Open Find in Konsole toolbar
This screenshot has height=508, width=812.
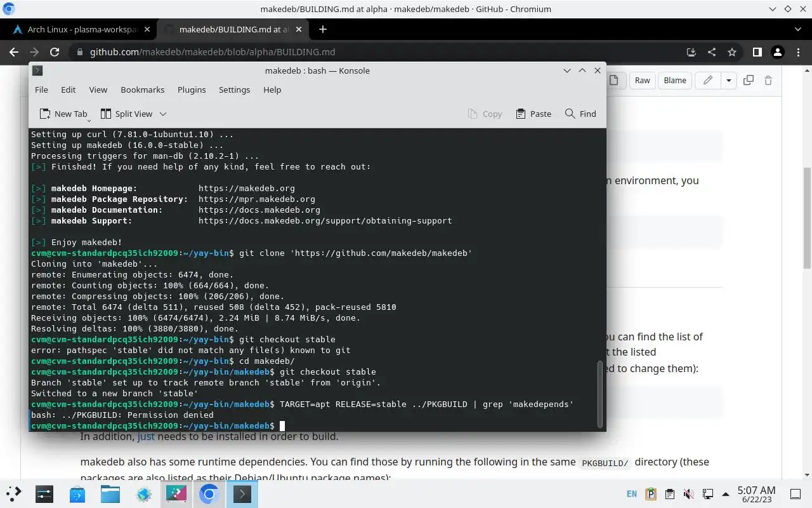pyautogui.click(x=580, y=114)
